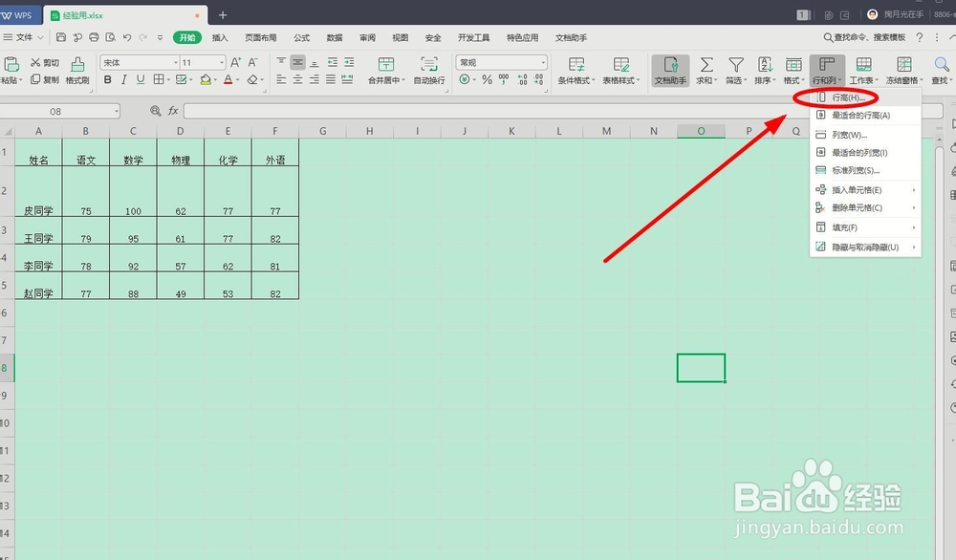
Task: Toggle vertical middle alignment
Action: coord(297,62)
